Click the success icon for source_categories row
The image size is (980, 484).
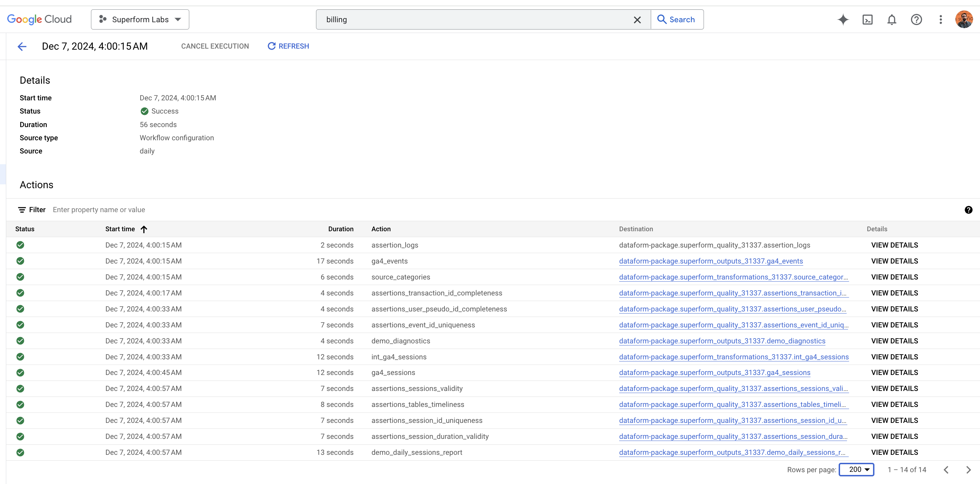click(x=20, y=277)
